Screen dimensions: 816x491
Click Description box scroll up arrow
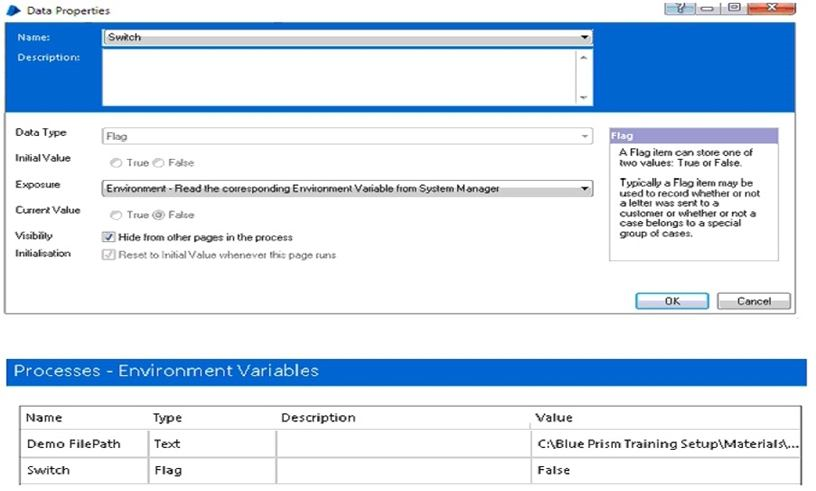click(x=584, y=57)
